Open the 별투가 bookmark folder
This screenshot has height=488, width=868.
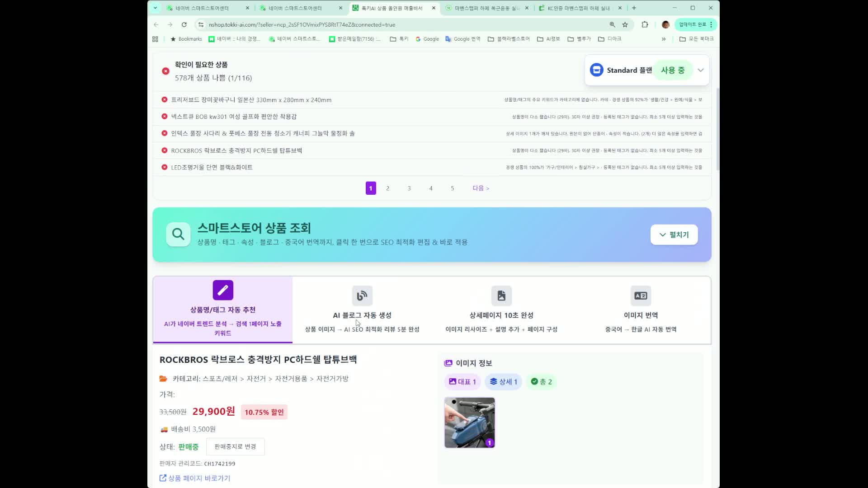579,39
